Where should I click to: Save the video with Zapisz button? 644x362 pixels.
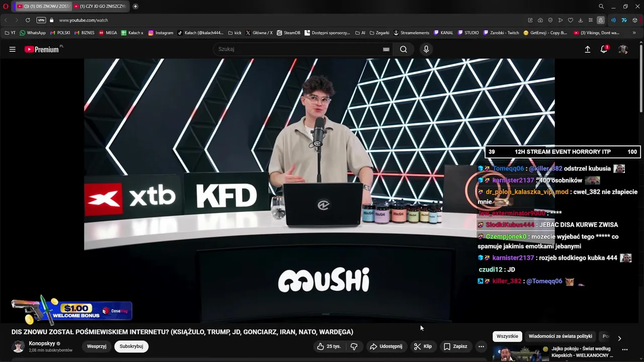coord(455,346)
